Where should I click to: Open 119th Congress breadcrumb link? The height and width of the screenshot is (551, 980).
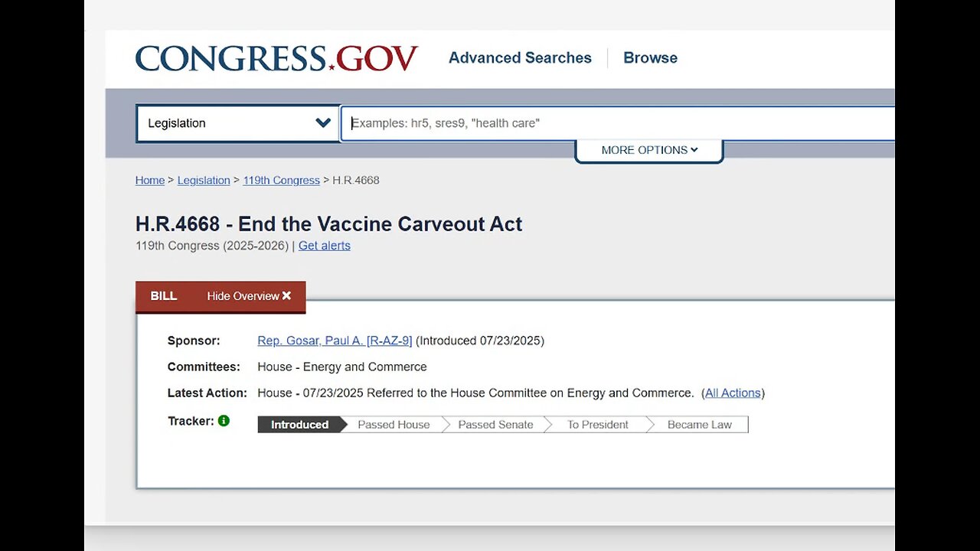[x=281, y=181]
